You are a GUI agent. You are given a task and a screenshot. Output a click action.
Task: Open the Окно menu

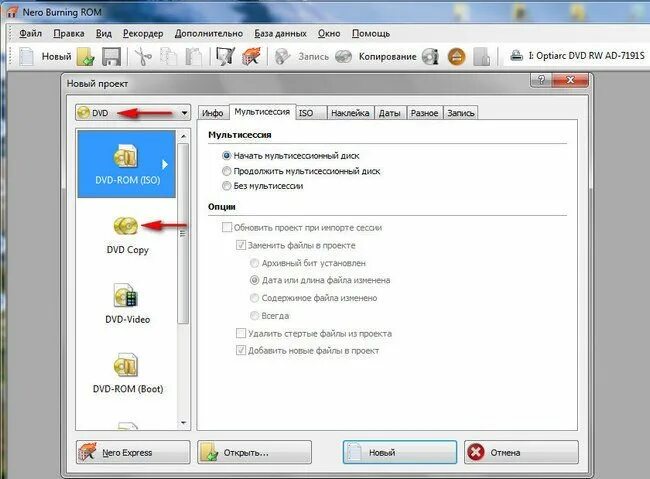[329, 34]
